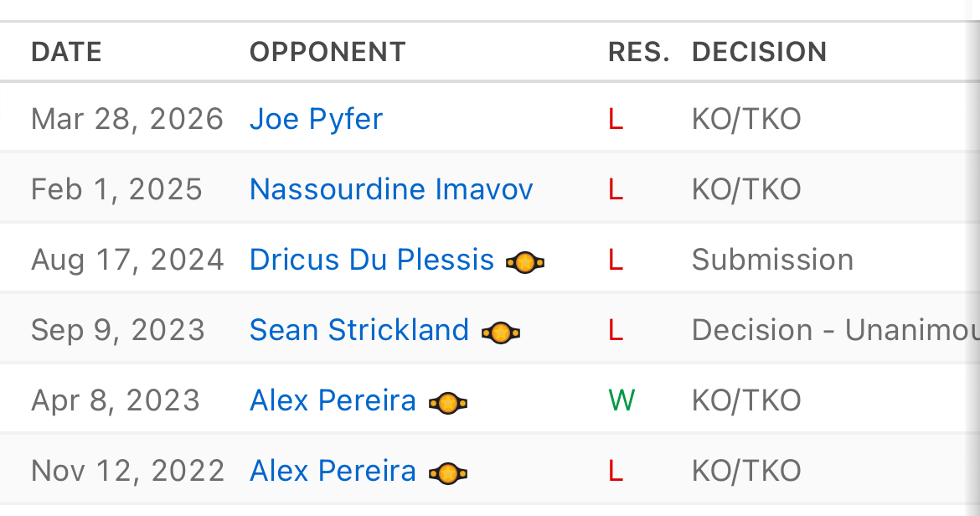980x516 pixels.
Task: Open Dricus Du Plessis fighter page
Action: (x=372, y=260)
